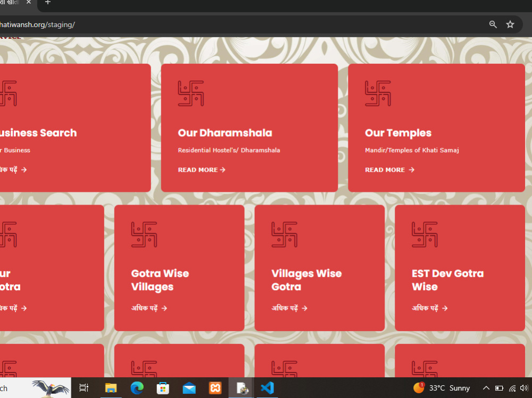Open the weather widget showing 33°C Sunny

click(442, 388)
